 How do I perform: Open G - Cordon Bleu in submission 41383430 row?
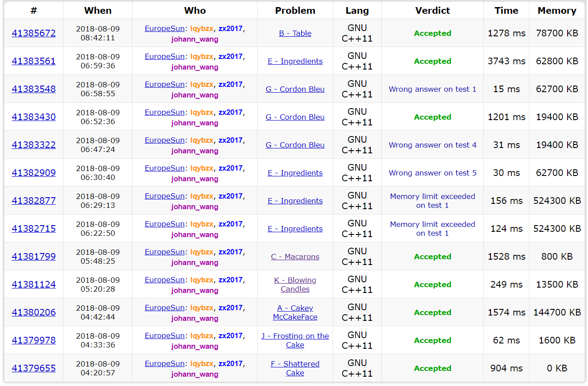pos(295,117)
